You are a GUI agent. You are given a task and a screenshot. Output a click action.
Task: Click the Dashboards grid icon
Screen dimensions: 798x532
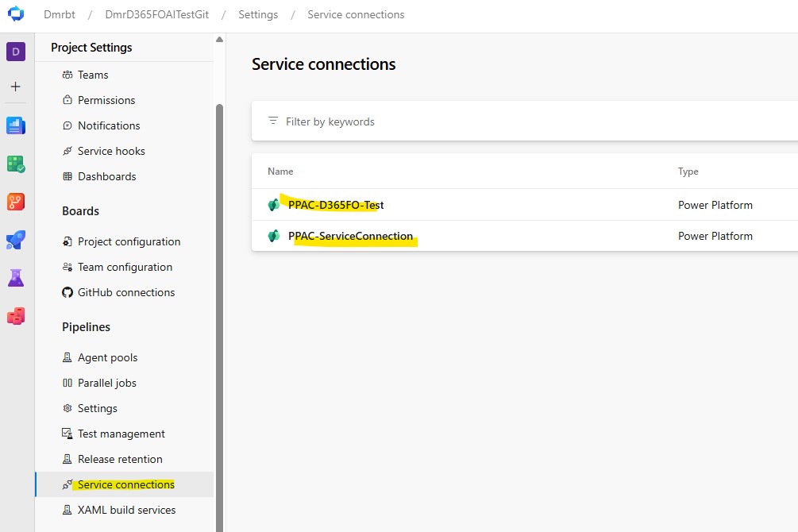pos(67,176)
